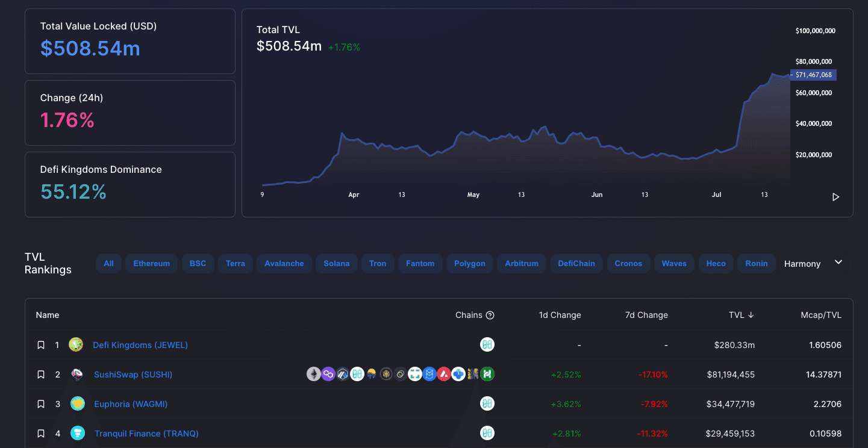Click Euphoria's TVL value $34,477,719
This screenshot has width=868, height=448.
(x=731, y=404)
